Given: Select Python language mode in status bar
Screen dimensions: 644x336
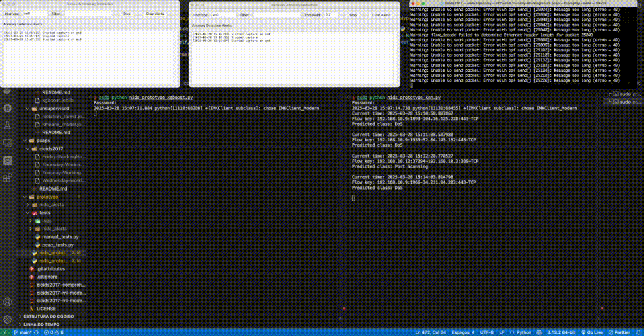Looking at the screenshot, I should coord(524,332).
